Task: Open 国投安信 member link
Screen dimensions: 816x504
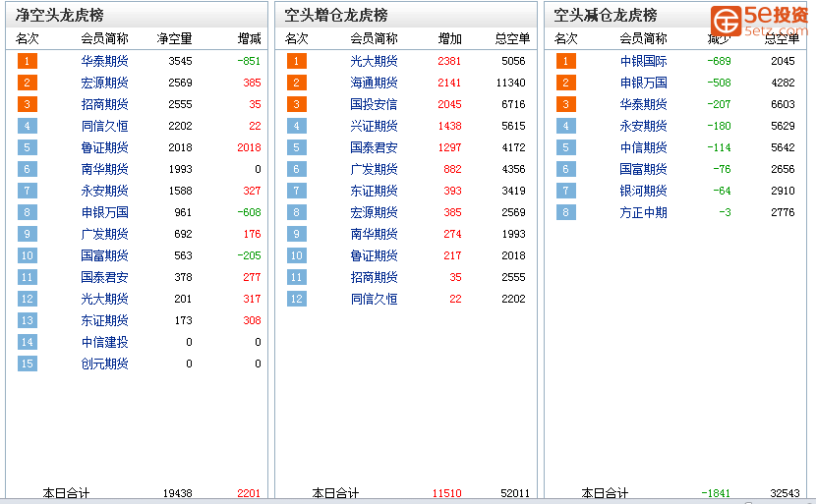Action: (374, 104)
